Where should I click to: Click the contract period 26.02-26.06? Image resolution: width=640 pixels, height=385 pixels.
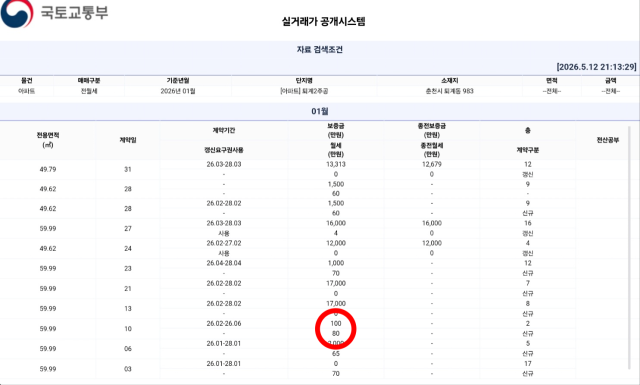point(224,323)
